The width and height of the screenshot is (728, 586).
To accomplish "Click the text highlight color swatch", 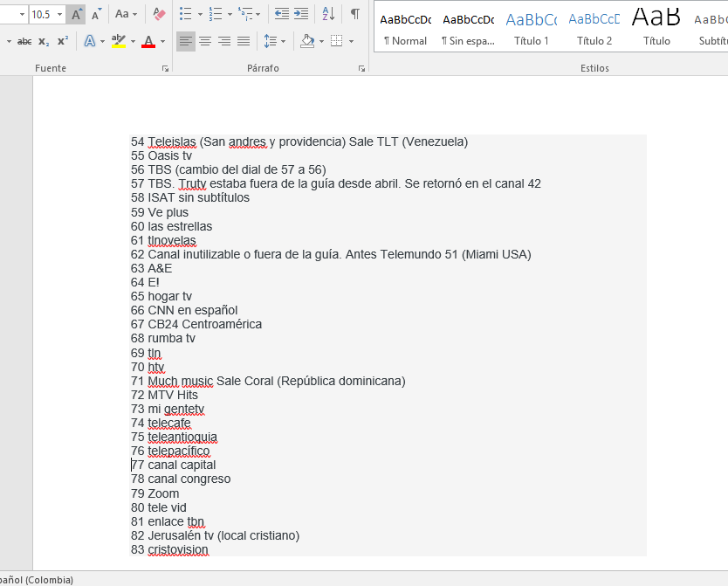I will point(116,40).
